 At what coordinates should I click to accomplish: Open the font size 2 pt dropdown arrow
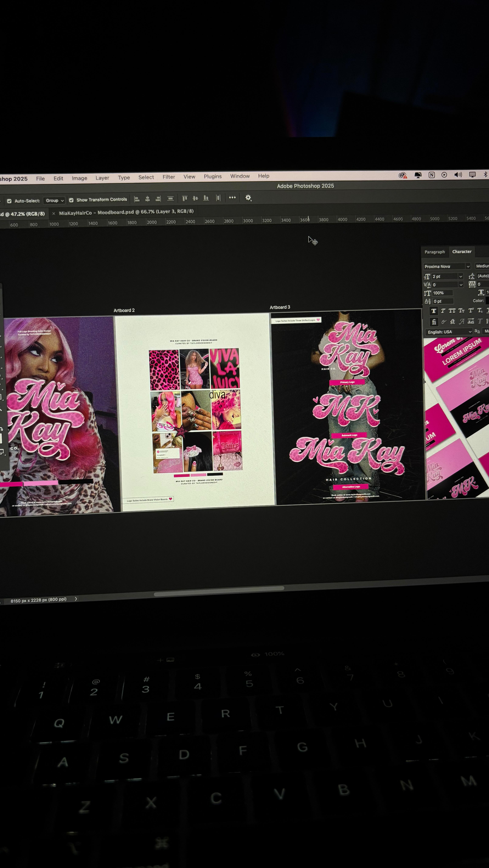[461, 276]
